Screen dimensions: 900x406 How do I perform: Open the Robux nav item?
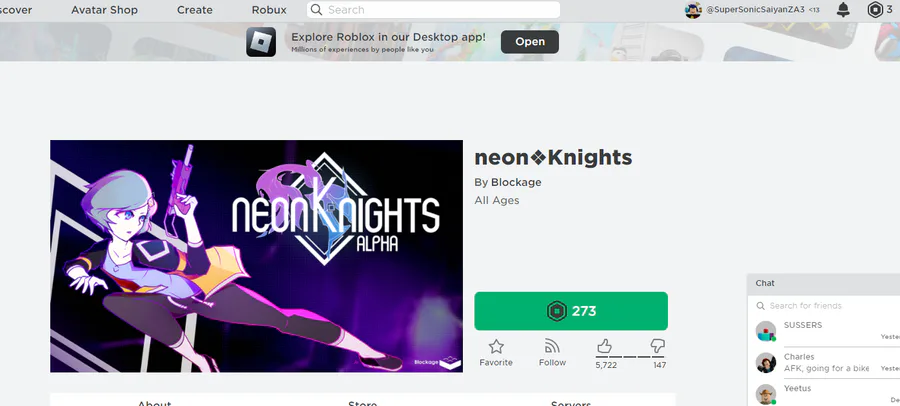[x=269, y=10]
